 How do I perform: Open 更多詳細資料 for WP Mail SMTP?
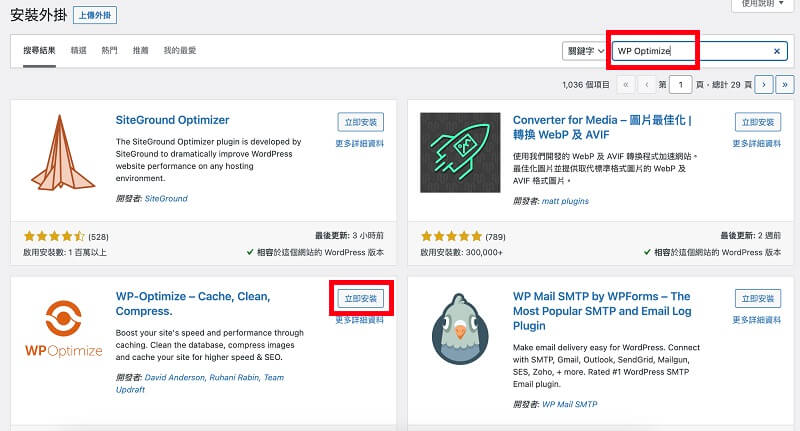757,320
